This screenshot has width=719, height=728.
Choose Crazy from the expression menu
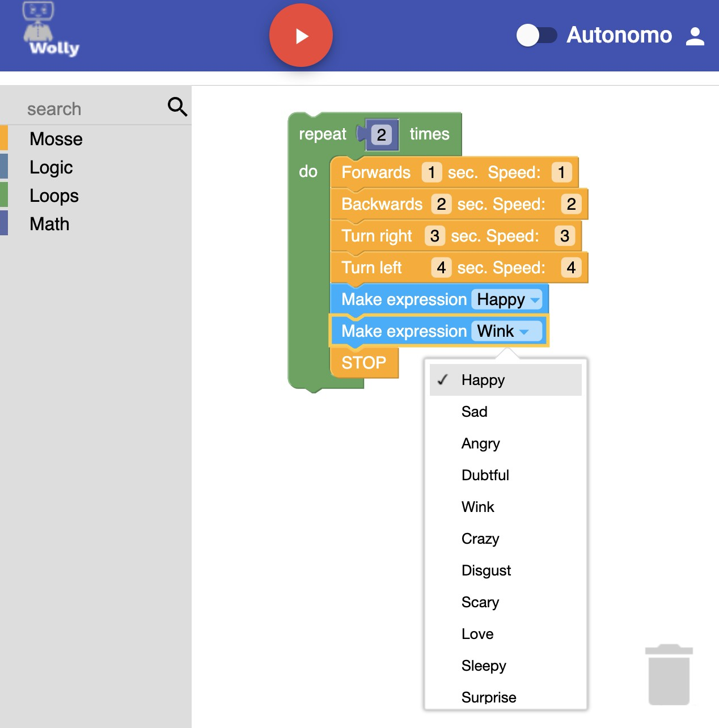pyautogui.click(x=506, y=539)
